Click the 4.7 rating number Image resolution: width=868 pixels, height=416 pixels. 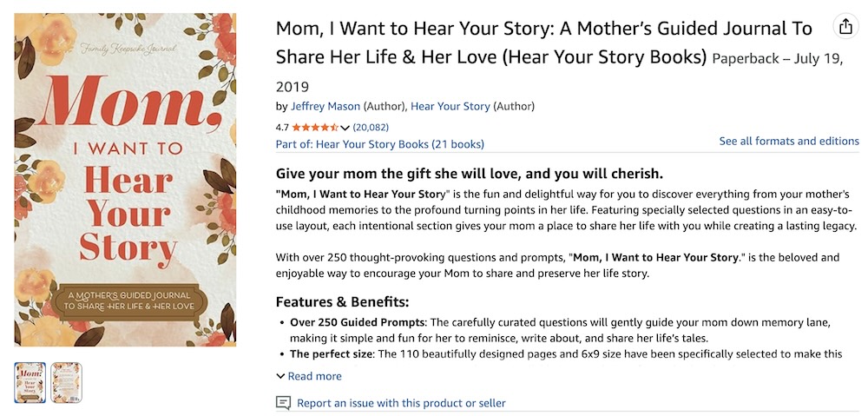click(282, 127)
